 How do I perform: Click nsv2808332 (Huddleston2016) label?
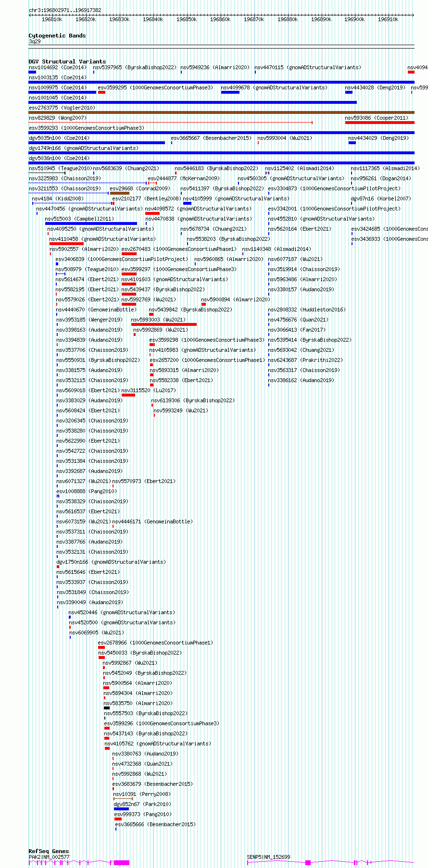pos(307,310)
